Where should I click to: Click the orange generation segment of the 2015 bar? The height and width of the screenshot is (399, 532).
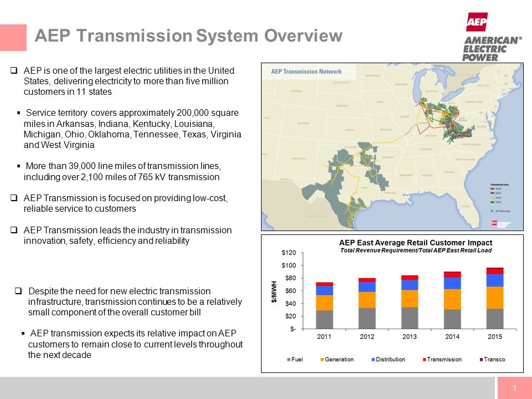495,298
